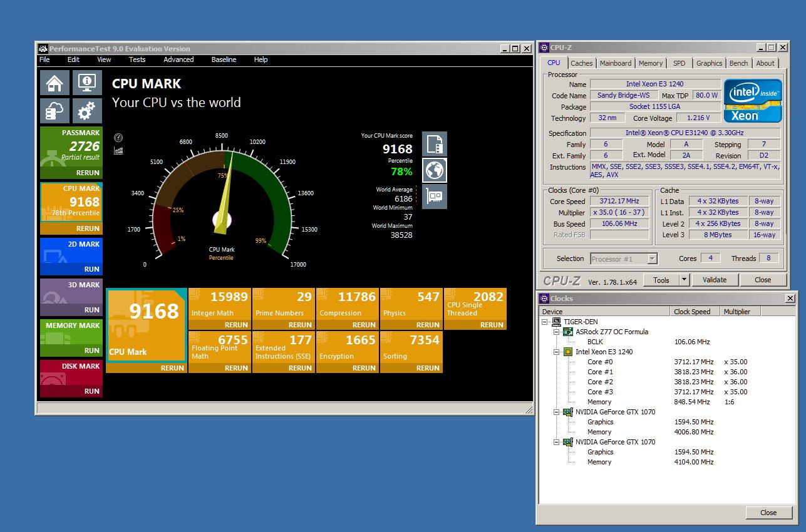806x532 pixels.
Task: Click the hardware card chart icon
Action: click(x=435, y=197)
